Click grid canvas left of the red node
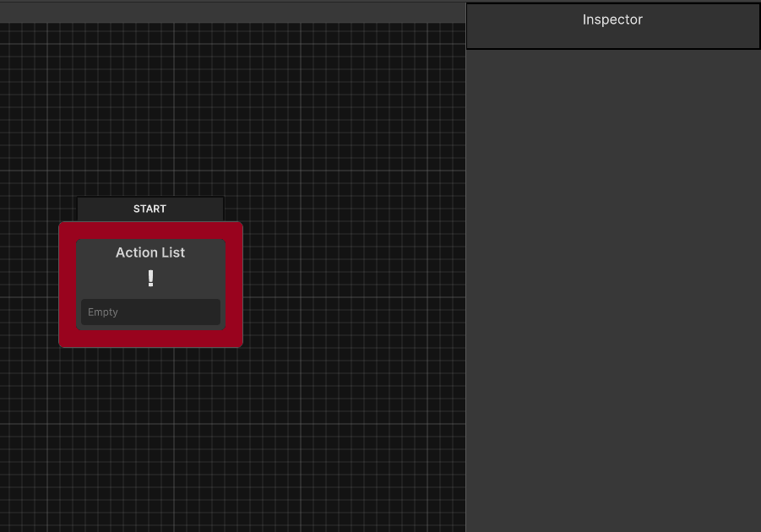Viewport: 761px width, 532px height. (x=30, y=285)
